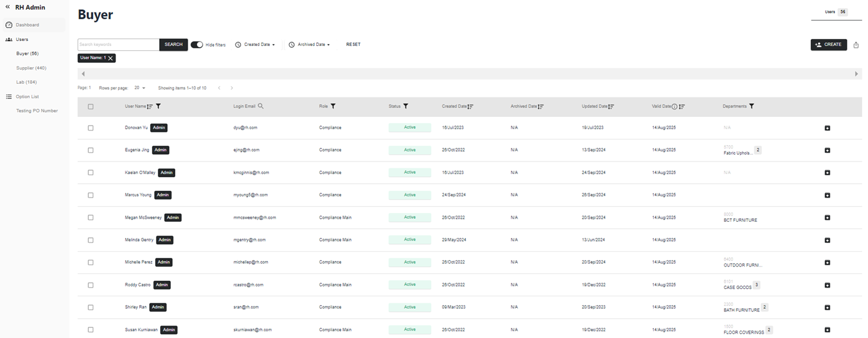The image size is (868, 338).
Task: Click the export icon beside Create
Action: pos(856,45)
